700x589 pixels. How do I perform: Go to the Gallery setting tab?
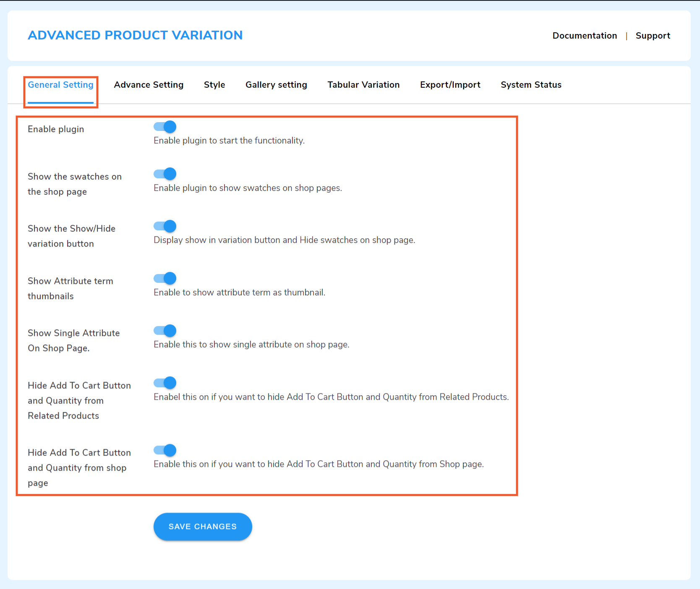click(x=276, y=85)
